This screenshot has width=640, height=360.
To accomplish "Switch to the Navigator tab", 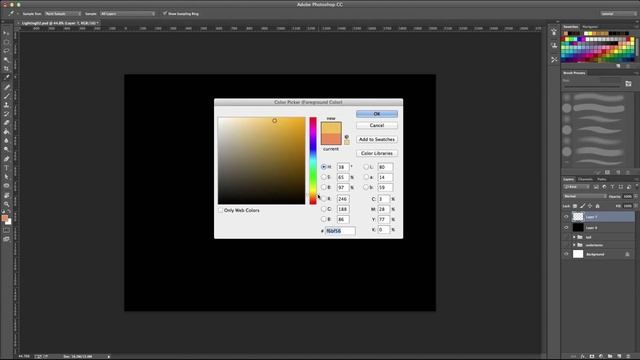I will [x=590, y=27].
